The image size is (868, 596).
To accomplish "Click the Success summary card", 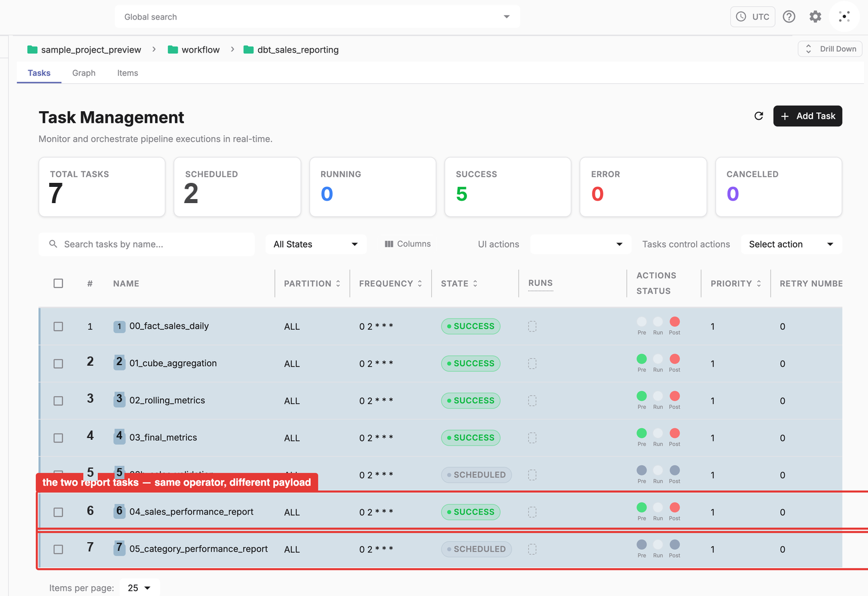I will pos(508,187).
